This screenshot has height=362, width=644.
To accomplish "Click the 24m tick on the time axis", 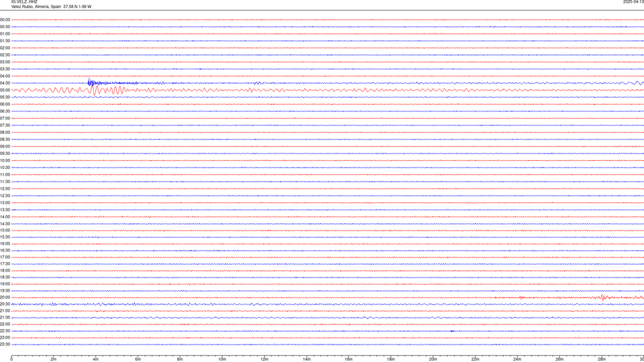I will [x=517, y=359].
